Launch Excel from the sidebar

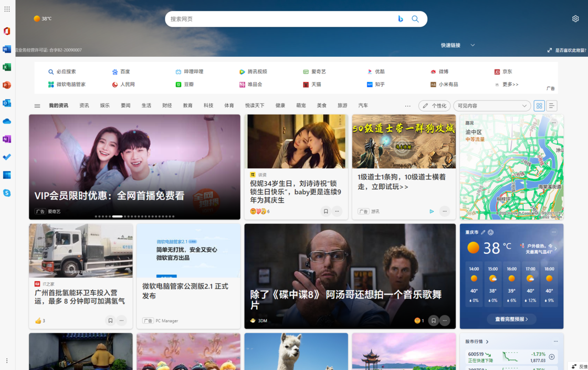7,67
